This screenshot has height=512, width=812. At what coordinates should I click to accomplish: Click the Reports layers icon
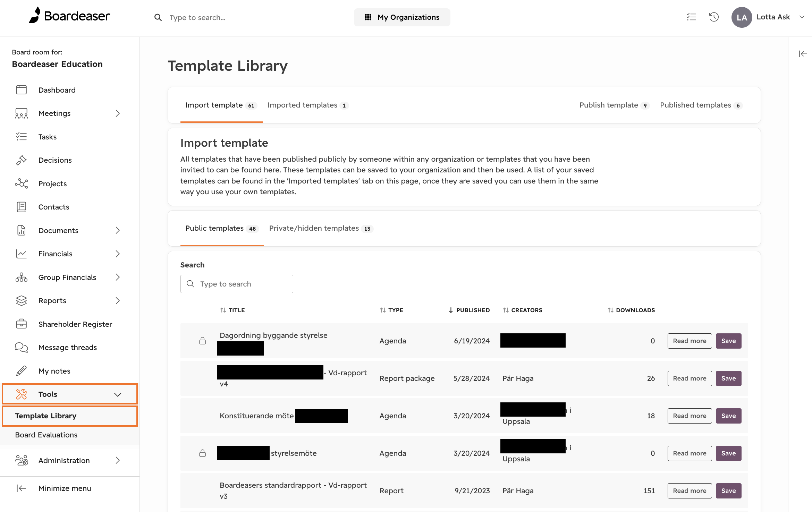pos(22,301)
